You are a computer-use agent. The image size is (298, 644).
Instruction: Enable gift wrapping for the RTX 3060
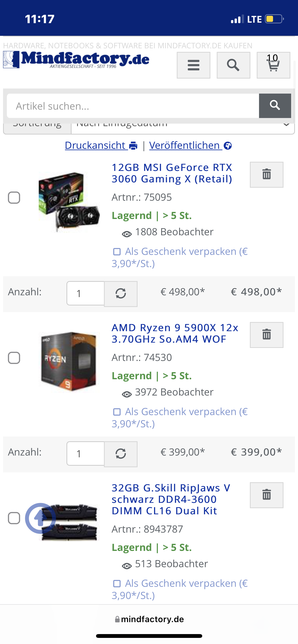pos(117,252)
